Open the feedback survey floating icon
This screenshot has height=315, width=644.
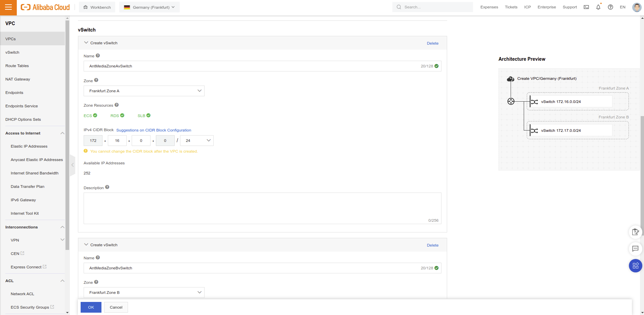click(635, 232)
